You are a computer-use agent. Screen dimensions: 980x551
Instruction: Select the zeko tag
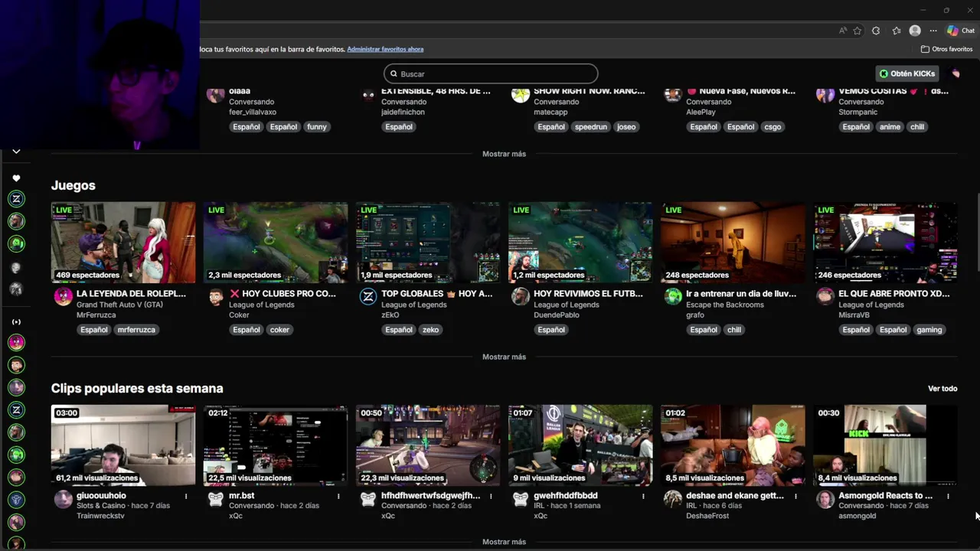[x=430, y=330]
